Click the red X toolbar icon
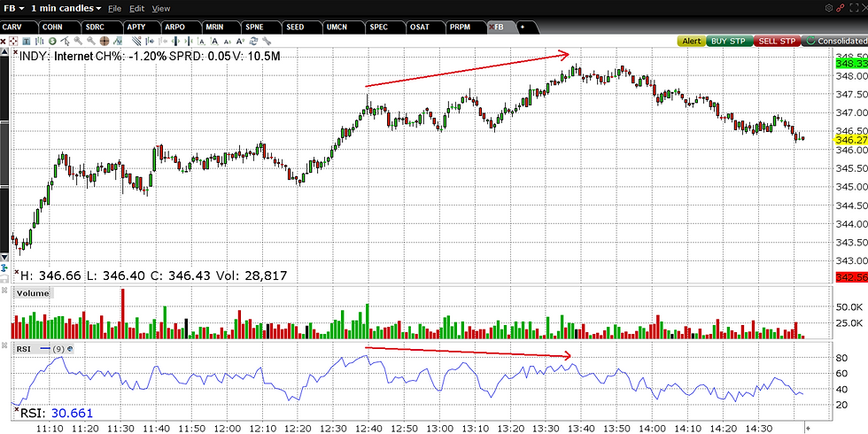 coord(4,41)
